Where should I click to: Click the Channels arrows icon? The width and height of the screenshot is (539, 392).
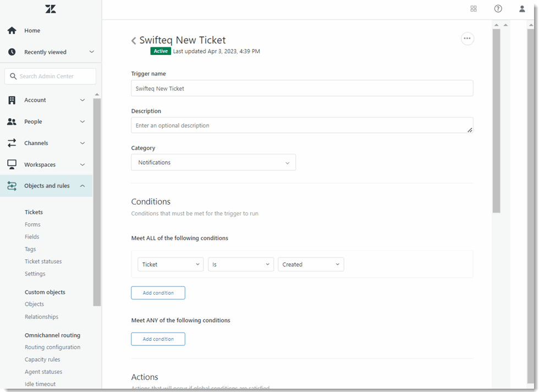pyautogui.click(x=12, y=143)
